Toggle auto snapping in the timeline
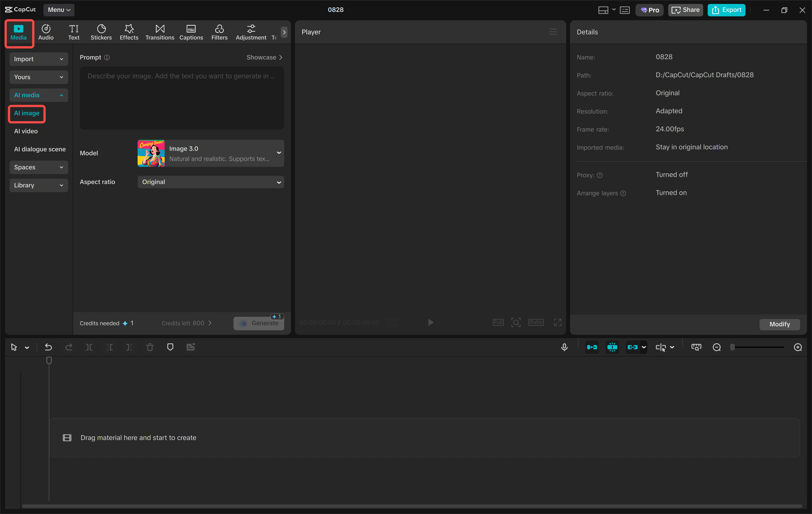 tap(592, 347)
